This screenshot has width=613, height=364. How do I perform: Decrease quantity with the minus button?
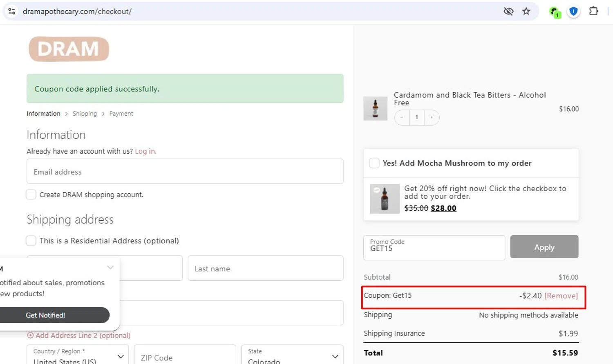[x=402, y=117]
